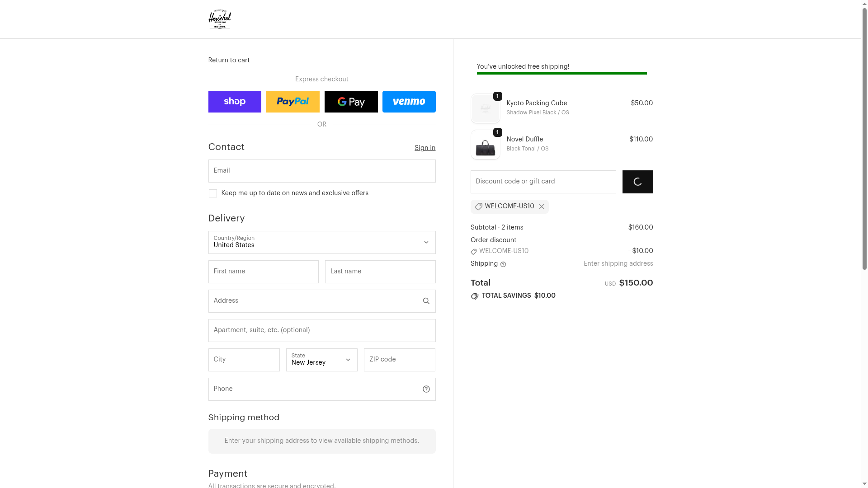Pay with Shop Pay express button

click(x=235, y=102)
